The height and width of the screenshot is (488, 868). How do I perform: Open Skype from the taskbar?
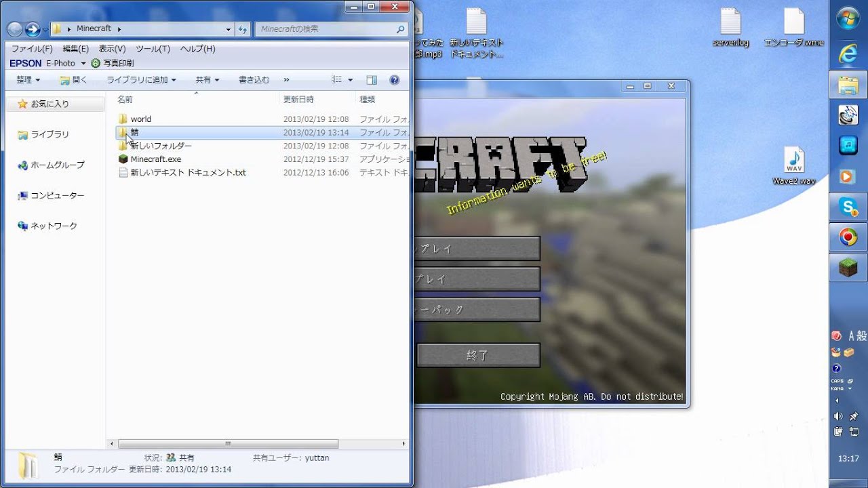point(848,207)
